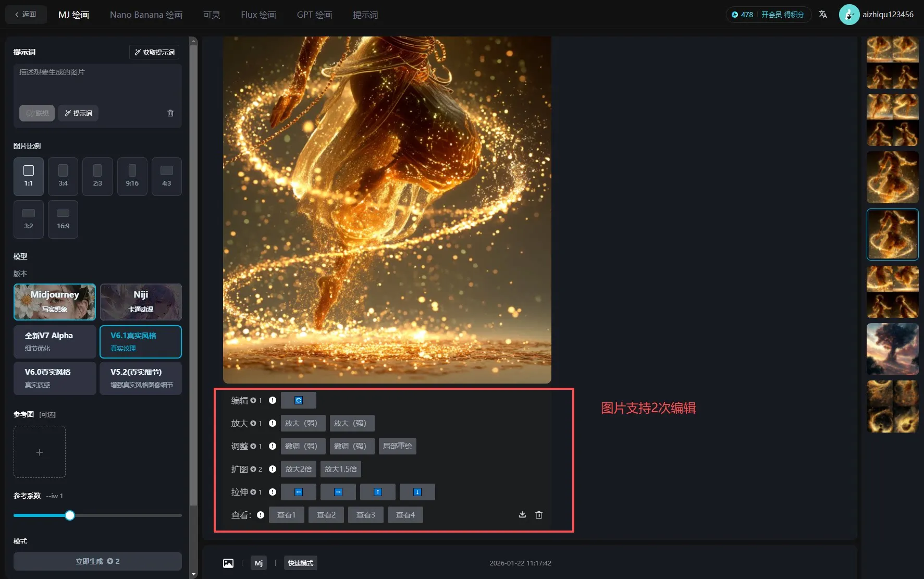Select the 16:9 aspect ratio

(63, 219)
